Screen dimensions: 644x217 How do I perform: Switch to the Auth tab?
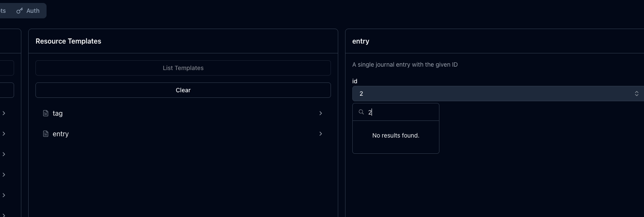(x=29, y=11)
